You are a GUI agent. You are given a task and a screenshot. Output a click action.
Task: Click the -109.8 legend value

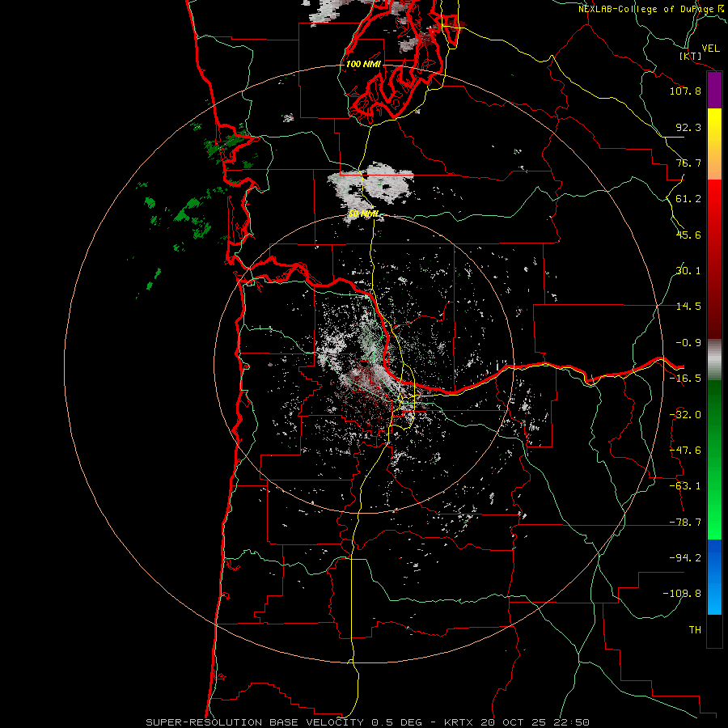coord(682,594)
